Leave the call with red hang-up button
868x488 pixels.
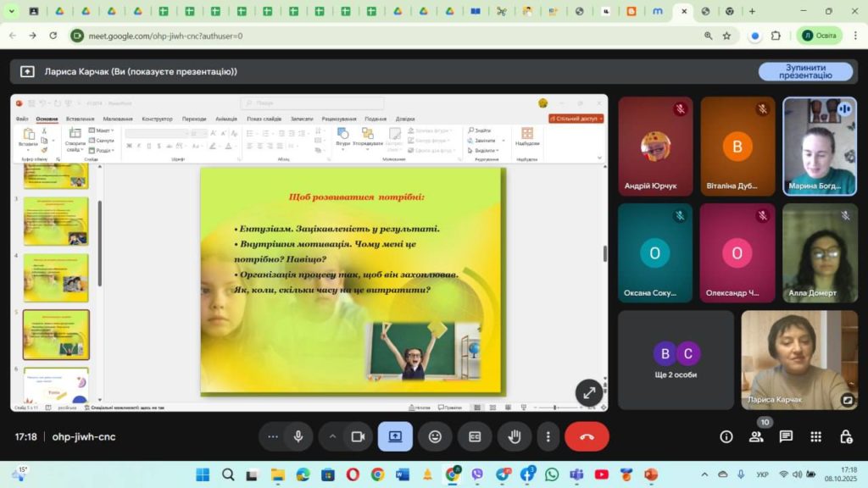587,436
